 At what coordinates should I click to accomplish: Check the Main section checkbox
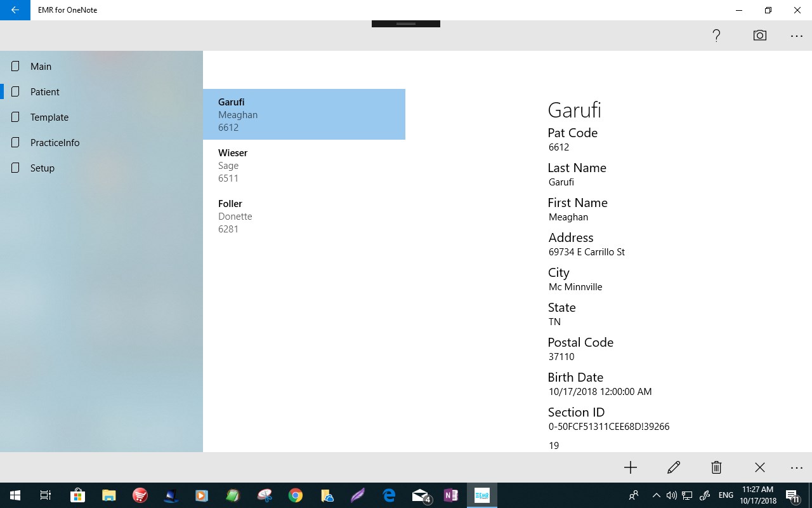pyautogui.click(x=15, y=66)
